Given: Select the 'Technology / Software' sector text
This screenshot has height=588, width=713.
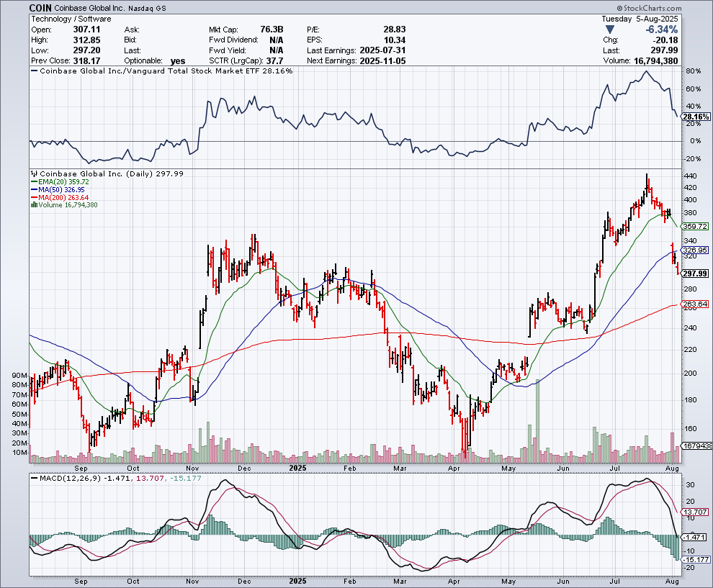Looking at the screenshot, I should (x=71, y=19).
